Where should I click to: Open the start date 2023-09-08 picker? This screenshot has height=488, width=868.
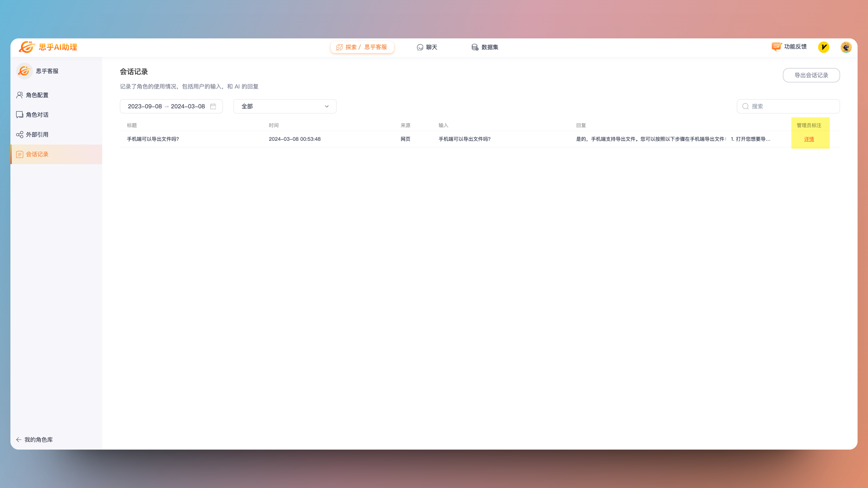tap(145, 106)
